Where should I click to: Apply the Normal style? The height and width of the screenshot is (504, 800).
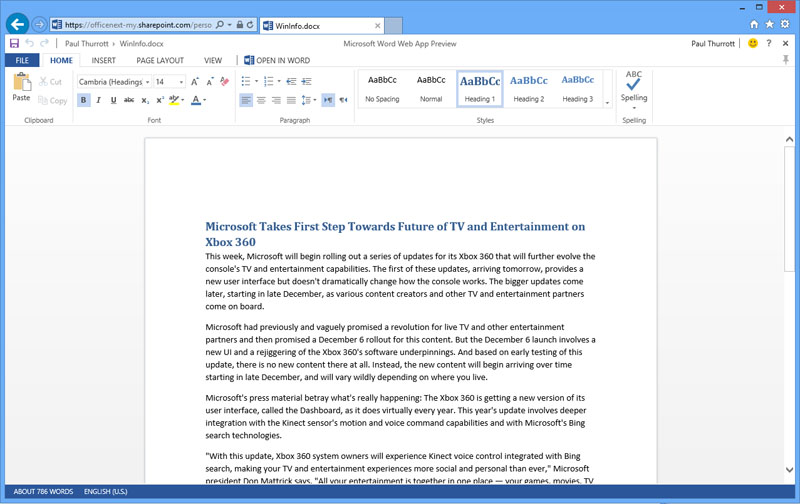(x=431, y=89)
